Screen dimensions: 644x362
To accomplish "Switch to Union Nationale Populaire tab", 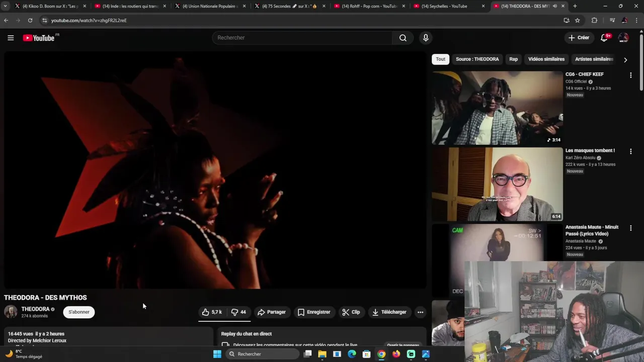I will click(x=209, y=6).
